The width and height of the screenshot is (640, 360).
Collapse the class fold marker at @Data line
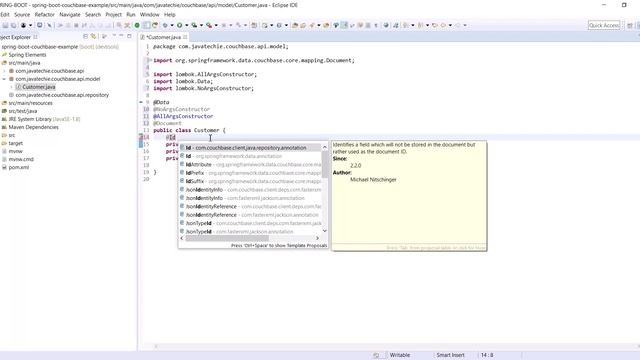pos(141,102)
